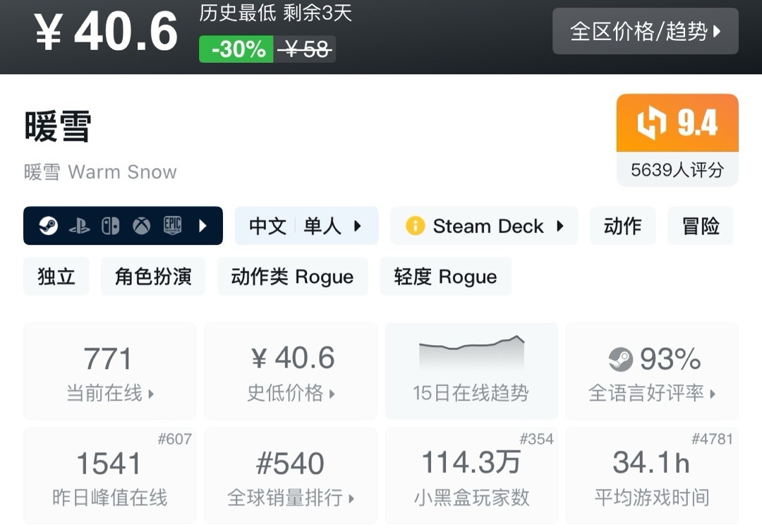Open the 动作类 Rogue tag
The height and width of the screenshot is (532, 762).
[x=292, y=277]
